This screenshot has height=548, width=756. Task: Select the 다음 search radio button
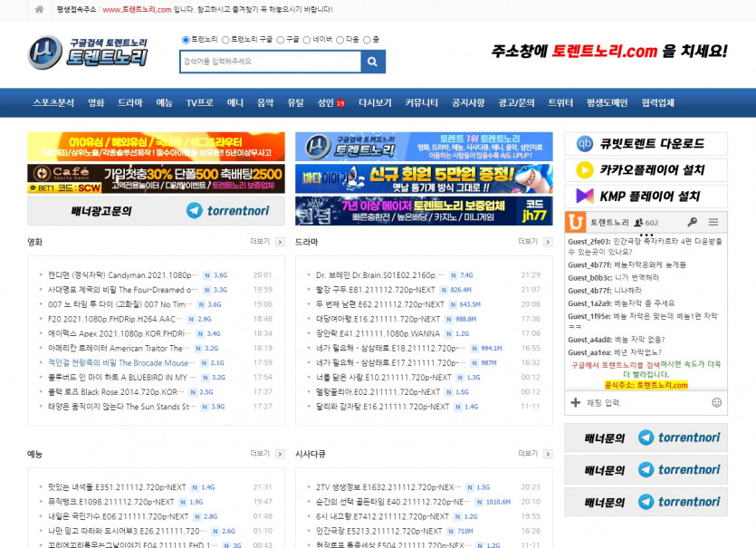point(340,40)
